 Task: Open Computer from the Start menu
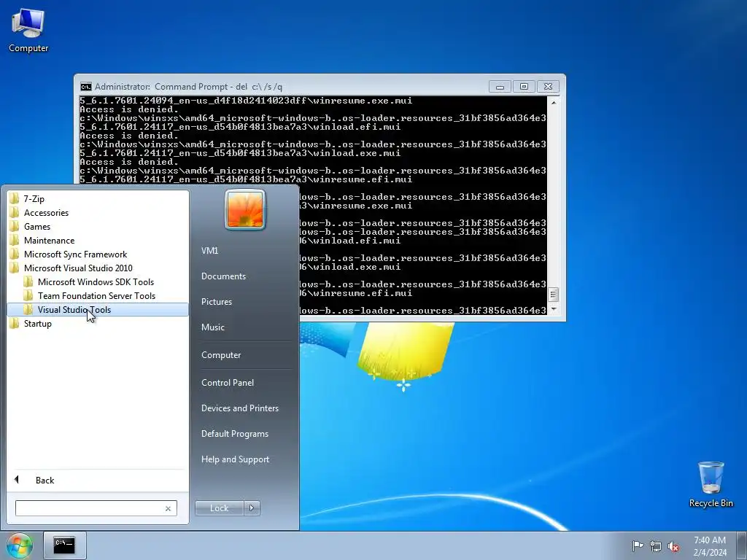221,355
